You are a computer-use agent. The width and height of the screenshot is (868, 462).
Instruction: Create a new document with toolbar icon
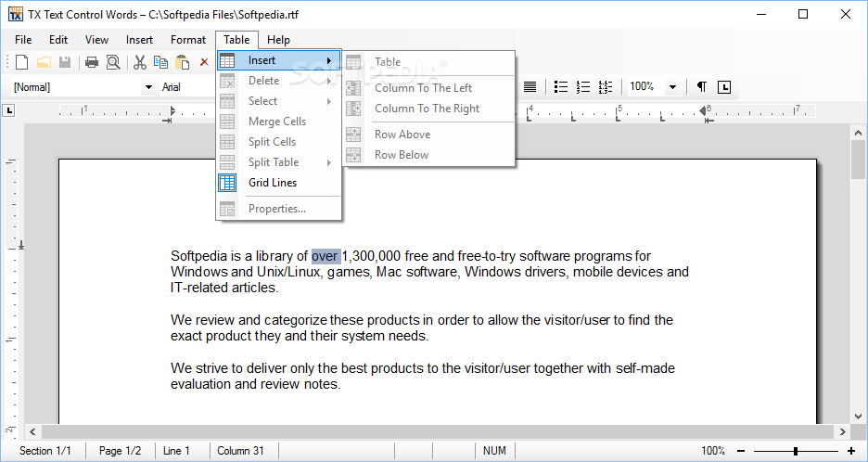click(21, 62)
